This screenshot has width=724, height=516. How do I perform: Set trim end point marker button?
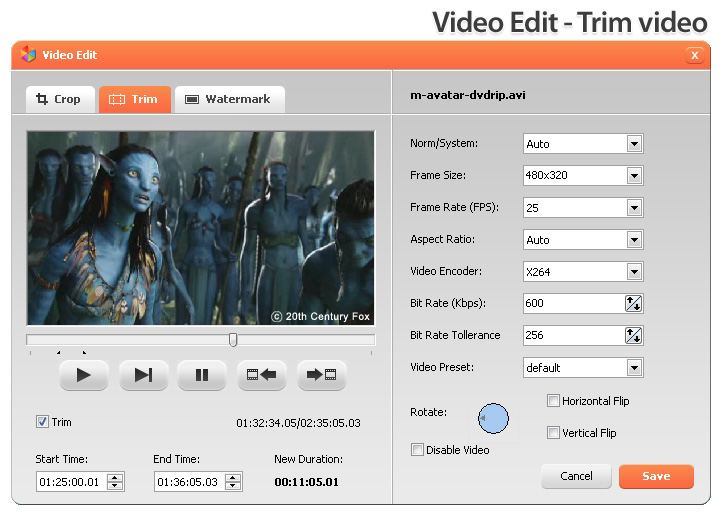tap(321, 375)
